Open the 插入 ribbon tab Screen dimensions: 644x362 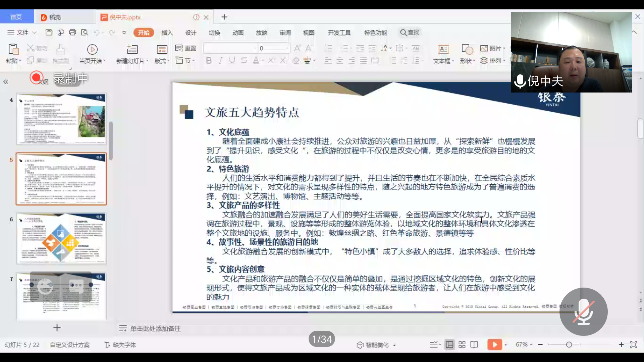click(167, 33)
